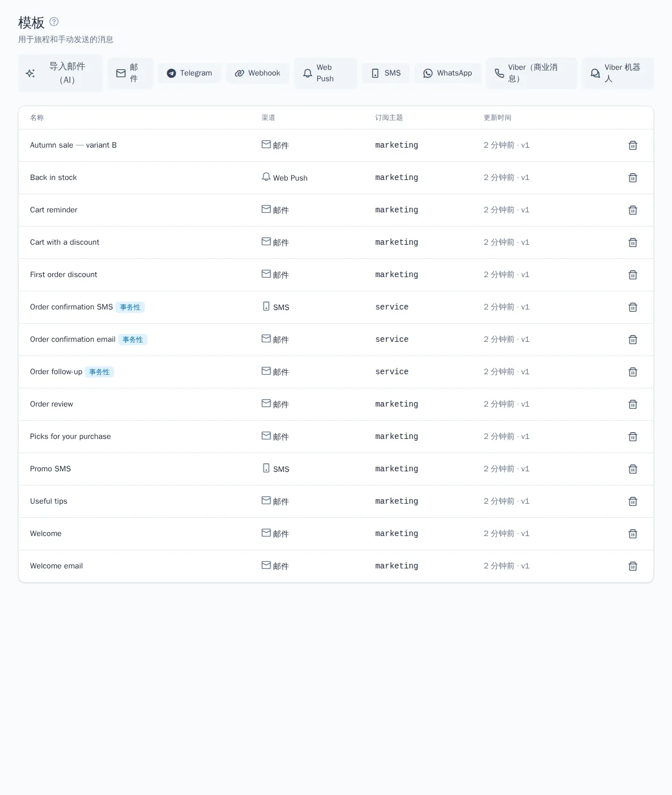672x795 pixels.
Task: Click the 事务性 badge on Order follow-up
Action: pos(99,372)
